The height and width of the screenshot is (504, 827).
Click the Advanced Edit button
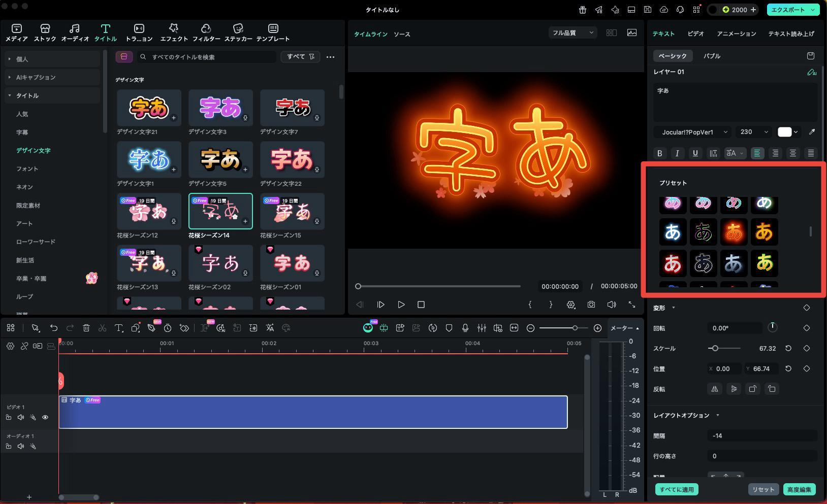coord(799,490)
